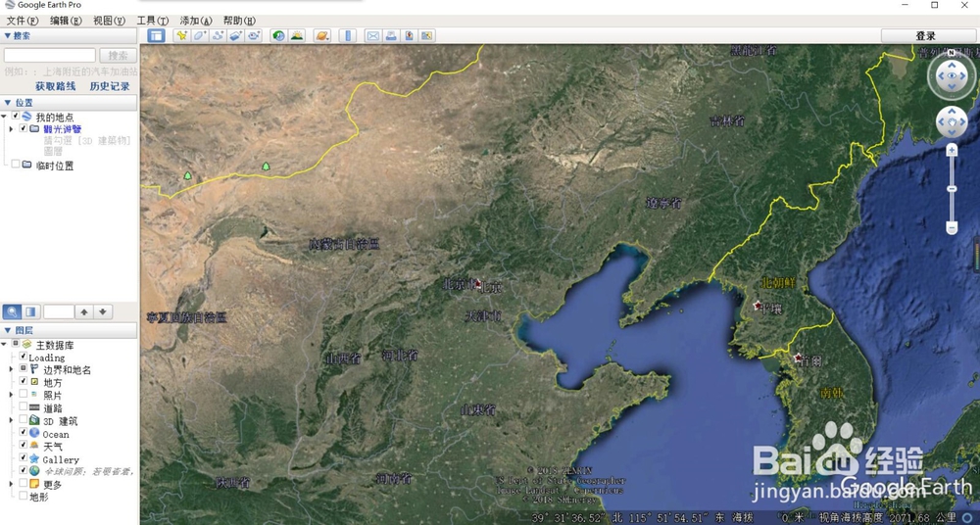980x525 pixels.
Task: Show historical imagery with the clock icon
Action: (x=278, y=35)
